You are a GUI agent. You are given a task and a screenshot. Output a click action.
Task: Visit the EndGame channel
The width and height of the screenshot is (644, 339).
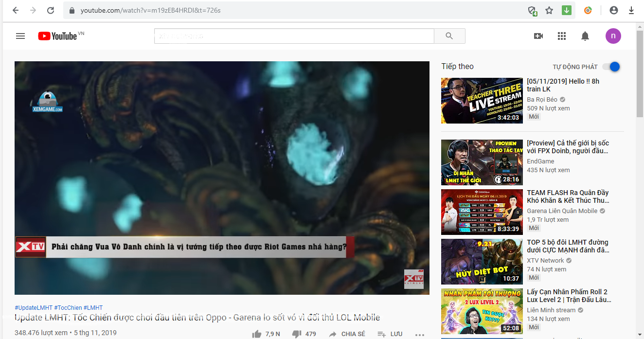(x=540, y=161)
